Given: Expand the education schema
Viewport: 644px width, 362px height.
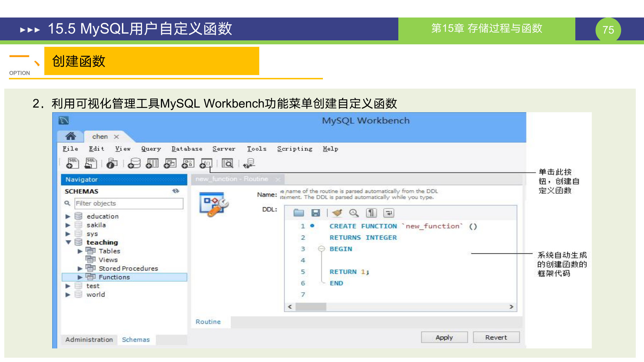Looking at the screenshot, I should pyautogui.click(x=68, y=216).
